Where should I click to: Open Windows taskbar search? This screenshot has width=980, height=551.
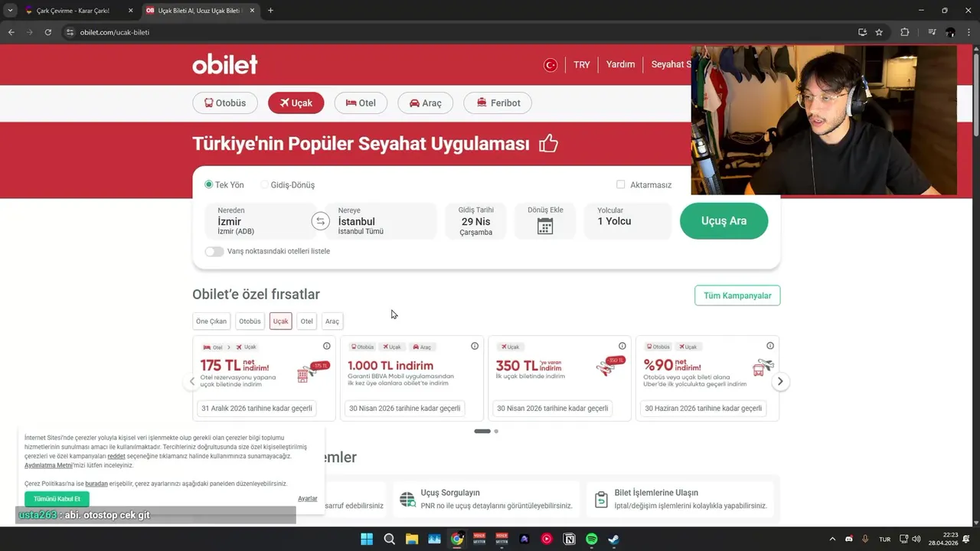pyautogui.click(x=389, y=539)
